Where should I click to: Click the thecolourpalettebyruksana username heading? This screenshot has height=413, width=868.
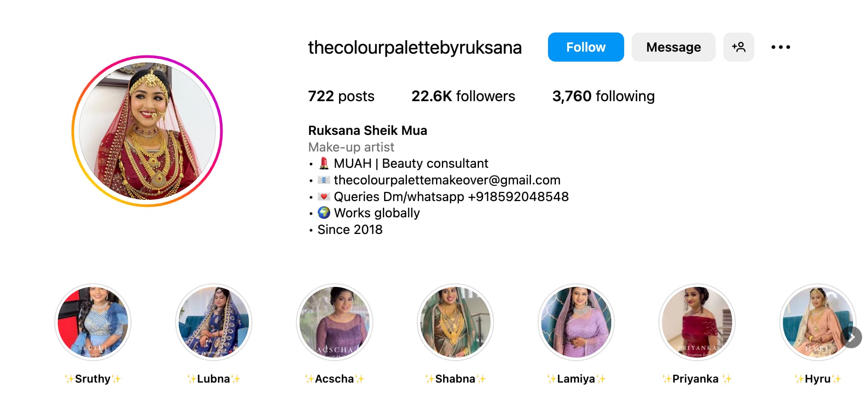tap(415, 47)
